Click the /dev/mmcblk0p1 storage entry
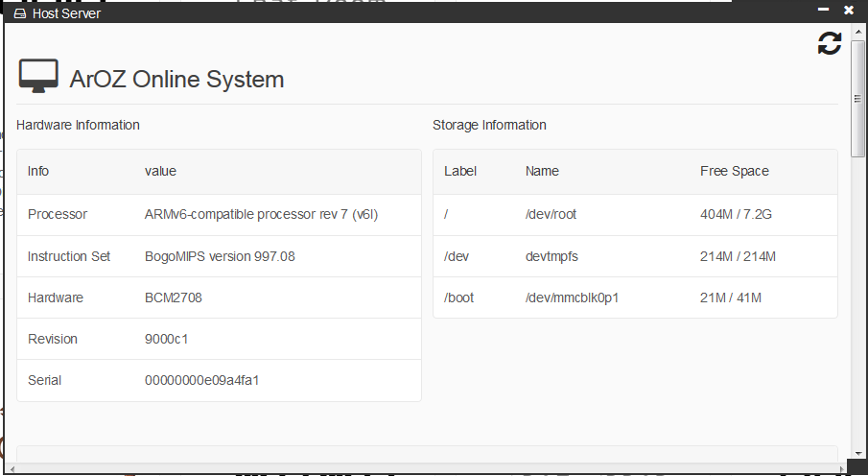The width and height of the screenshot is (868, 476). pyautogui.click(x=572, y=297)
